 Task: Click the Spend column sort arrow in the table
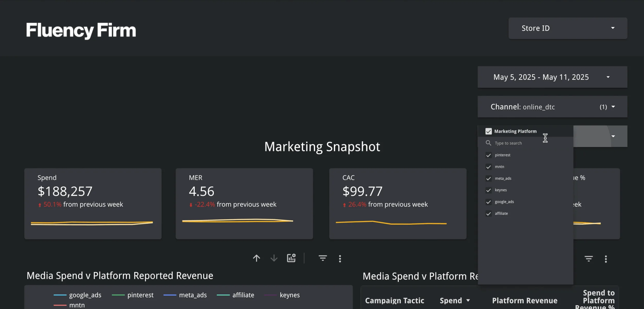pyautogui.click(x=468, y=300)
